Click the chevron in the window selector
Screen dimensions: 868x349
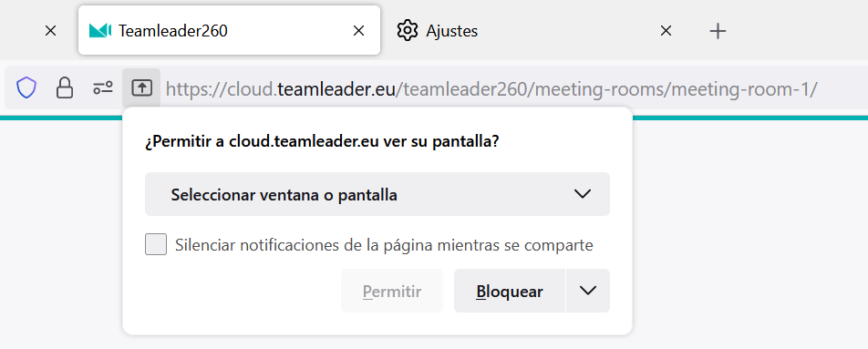tap(583, 194)
